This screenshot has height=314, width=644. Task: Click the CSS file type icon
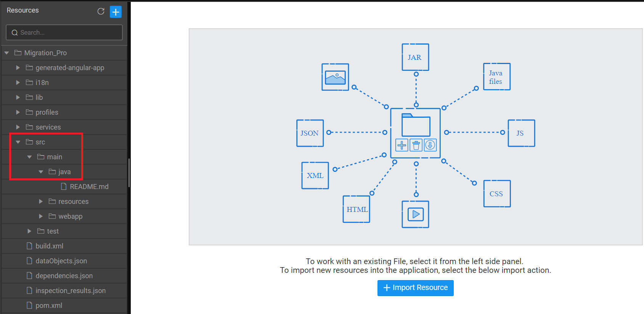pyautogui.click(x=496, y=194)
